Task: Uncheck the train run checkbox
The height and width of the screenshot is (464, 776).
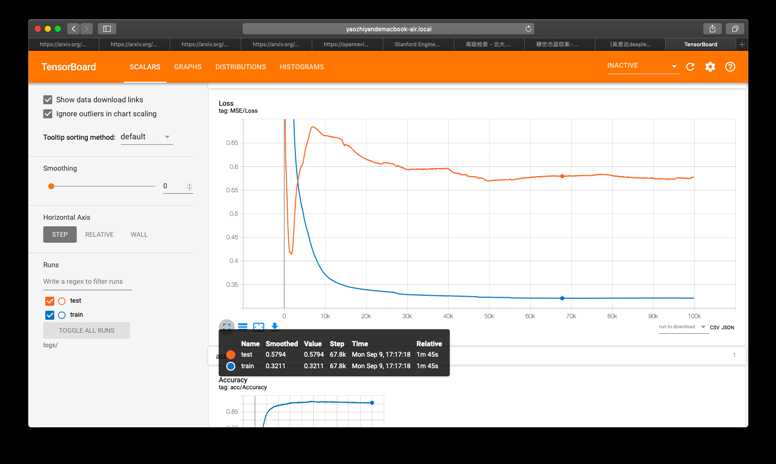Action: pyautogui.click(x=49, y=315)
